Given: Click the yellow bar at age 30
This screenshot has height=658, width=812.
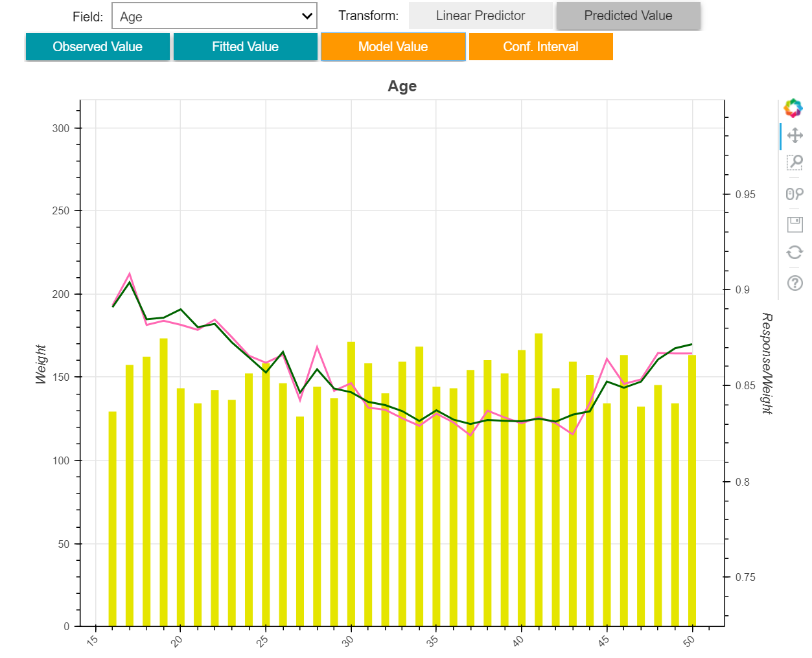Looking at the screenshot, I should [x=351, y=484].
